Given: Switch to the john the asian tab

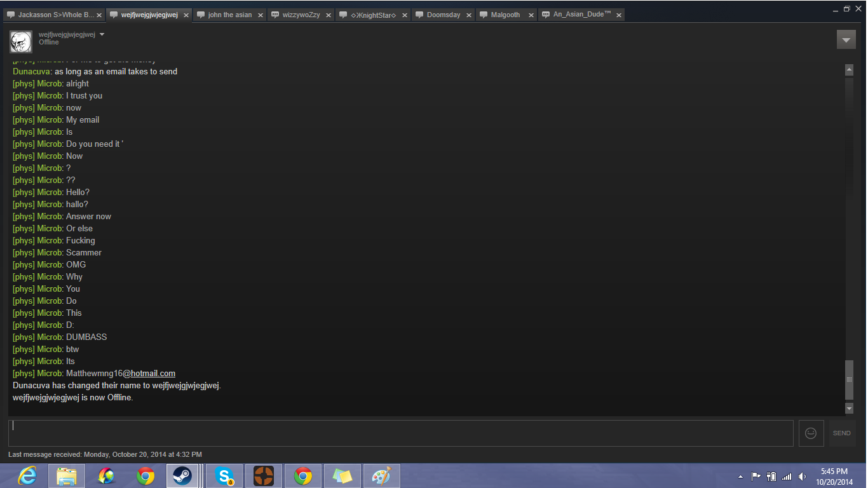Looking at the screenshot, I should [x=229, y=15].
